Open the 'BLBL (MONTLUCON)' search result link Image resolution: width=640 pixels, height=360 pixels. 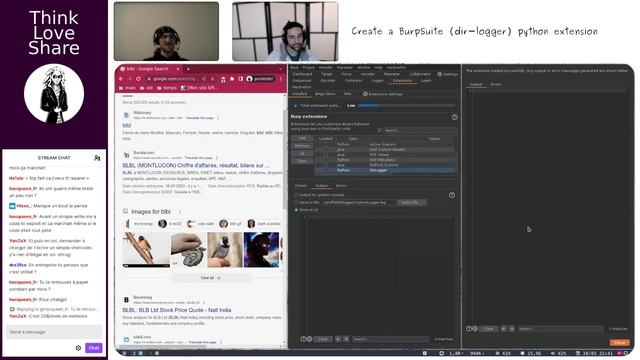pyautogui.click(x=196, y=166)
